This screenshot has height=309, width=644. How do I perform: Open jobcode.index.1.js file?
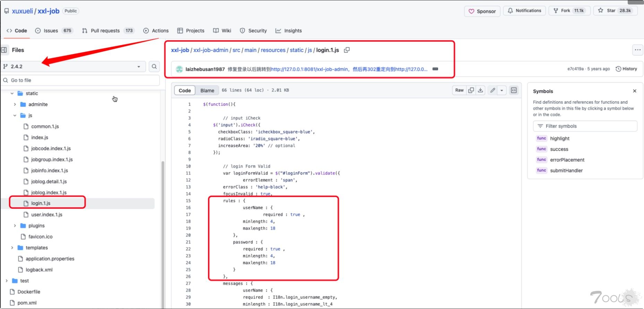51,148
